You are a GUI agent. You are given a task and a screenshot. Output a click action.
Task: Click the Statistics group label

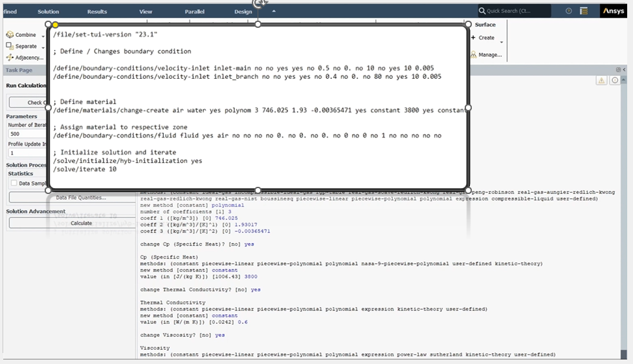[x=21, y=173]
